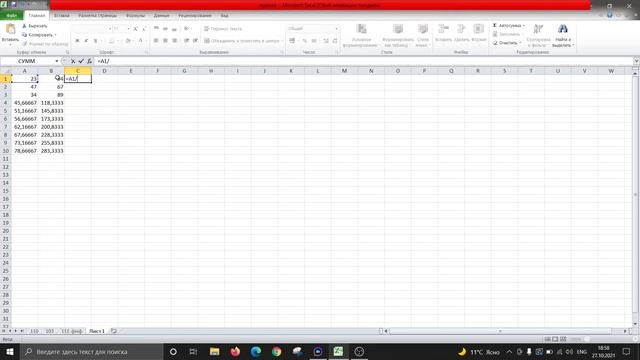
Task: Click the comma style icon
Action: (x=314, y=41)
